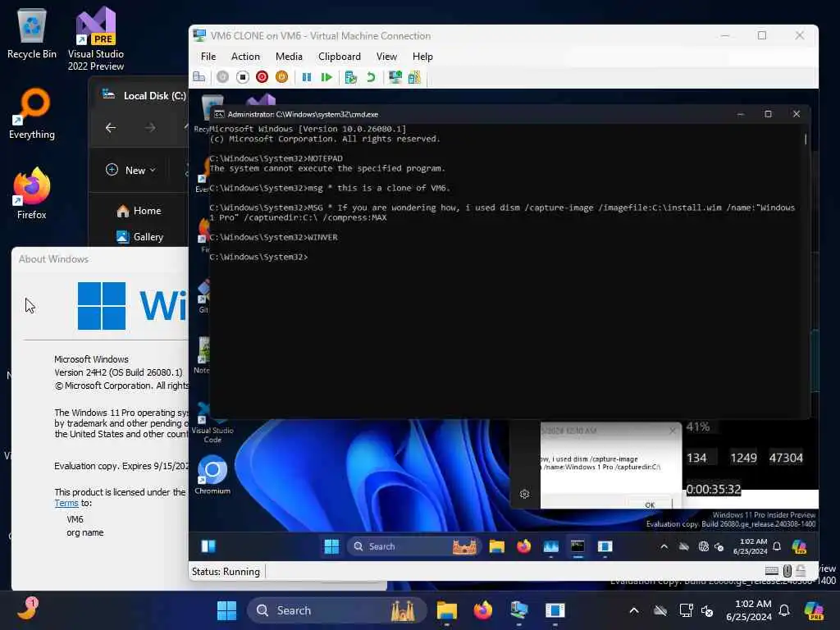Image resolution: width=840 pixels, height=630 pixels.
Task: Open Visual Studio 2022 Preview desktop shortcut
Action: pos(96,39)
